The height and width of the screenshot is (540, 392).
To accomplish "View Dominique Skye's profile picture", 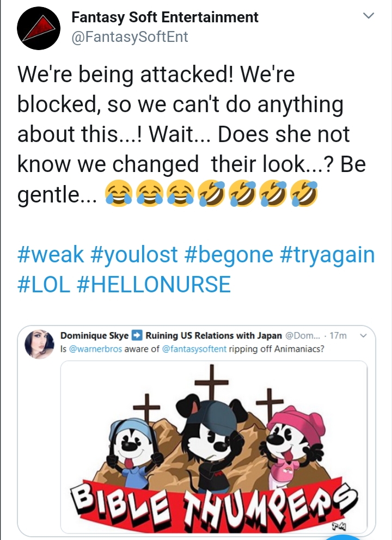I will (x=40, y=345).
